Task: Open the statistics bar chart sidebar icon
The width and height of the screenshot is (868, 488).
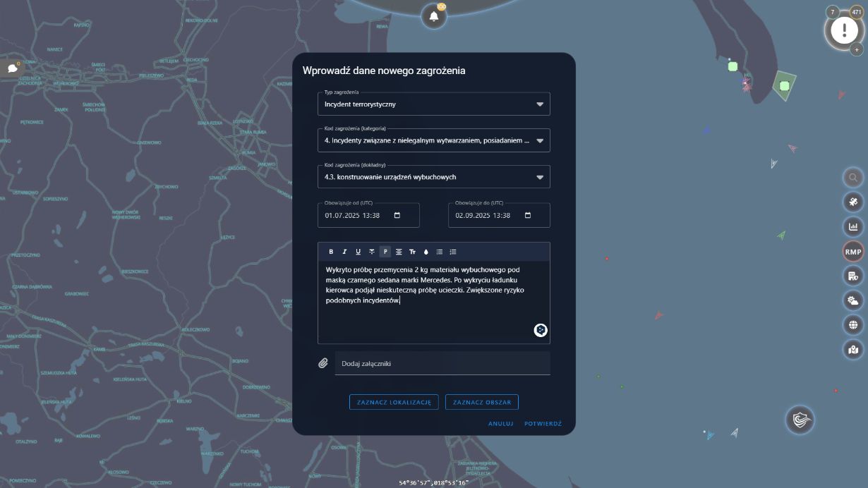Action: [853, 226]
